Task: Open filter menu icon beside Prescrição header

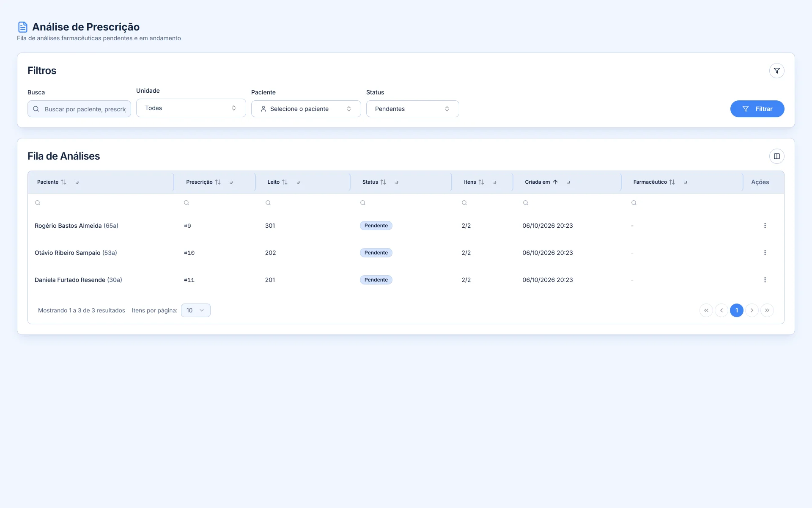Action: 231,182
